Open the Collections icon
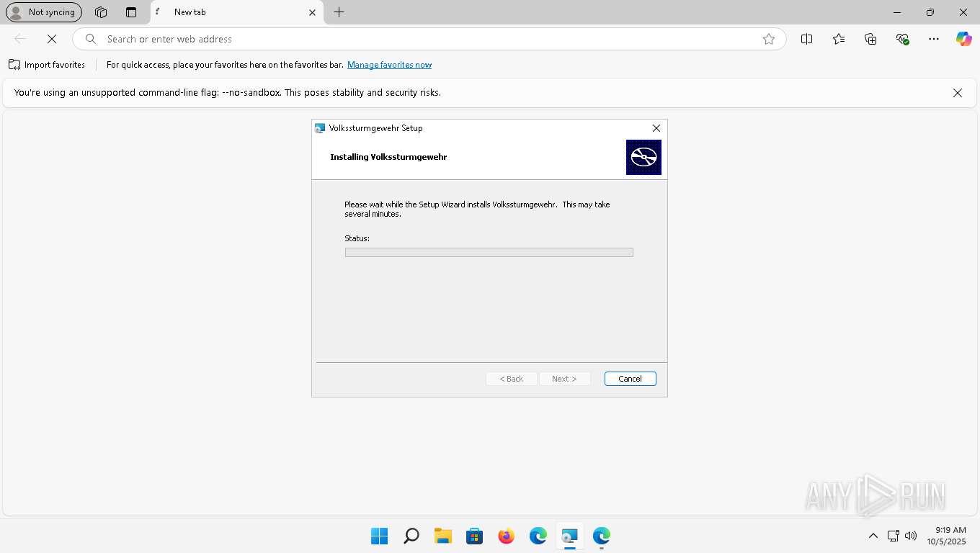This screenshot has width=980, height=553. point(870,39)
